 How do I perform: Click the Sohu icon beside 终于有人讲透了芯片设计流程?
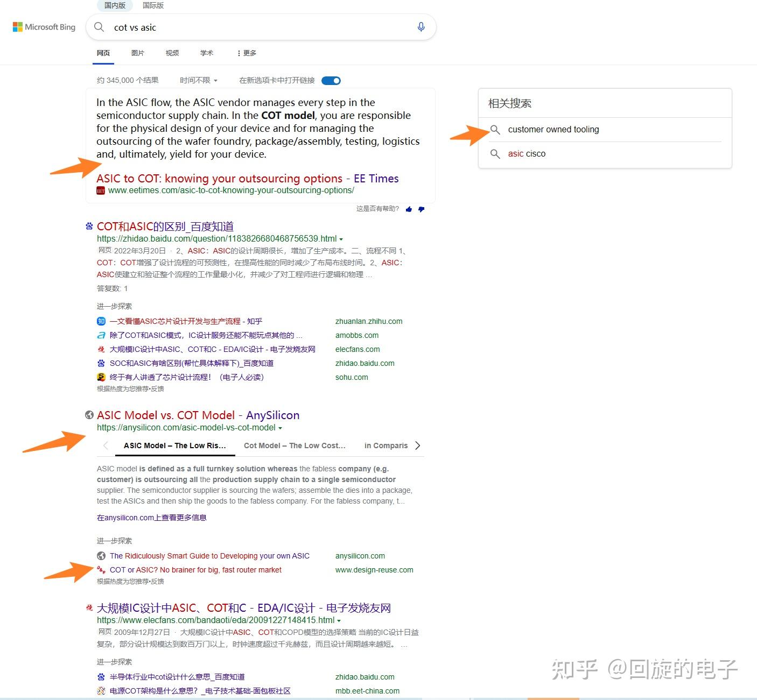click(x=101, y=377)
